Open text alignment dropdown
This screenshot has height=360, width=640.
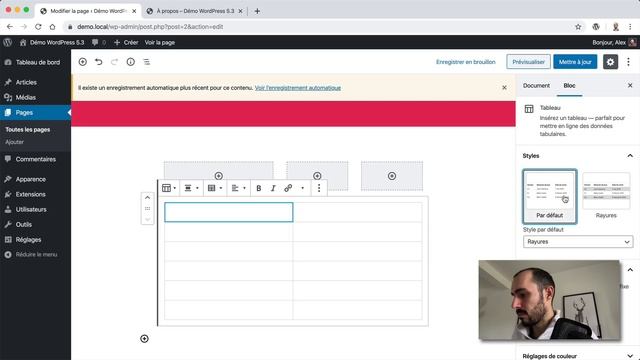coord(238,188)
